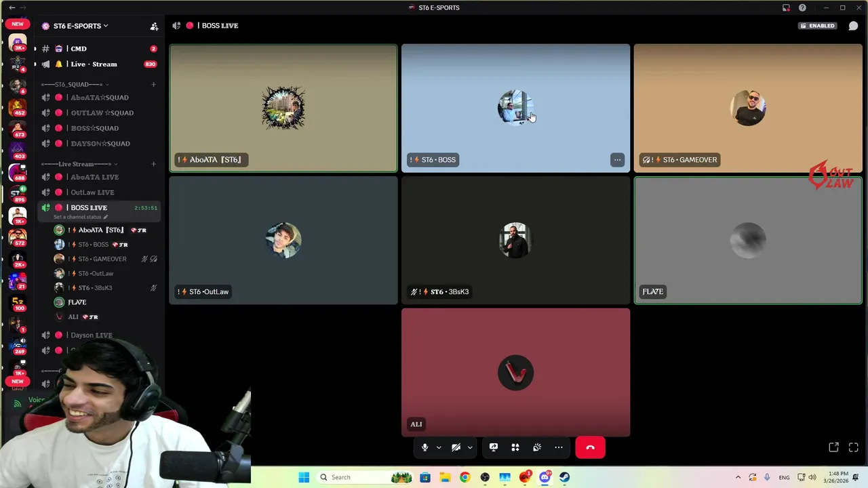Click the ST6 • BOSS avatar in its tile
This screenshot has height=488, width=868.
(515, 108)
